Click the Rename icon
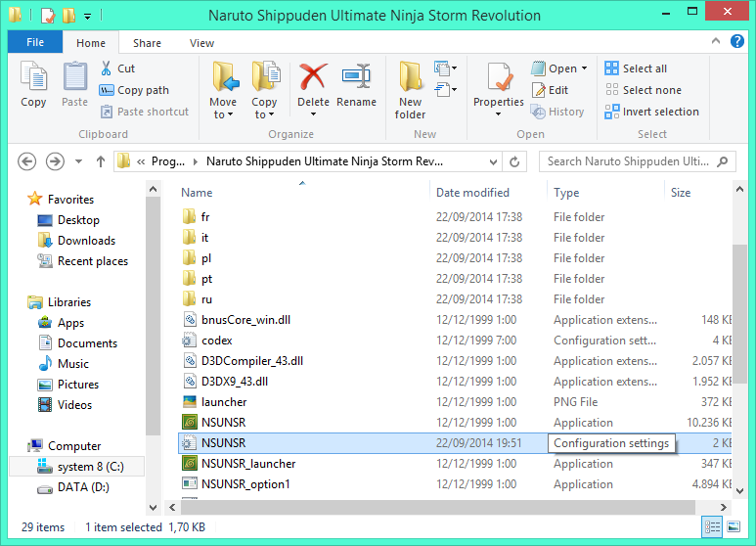This screenshot has height=546, width=756. (356, 76)
